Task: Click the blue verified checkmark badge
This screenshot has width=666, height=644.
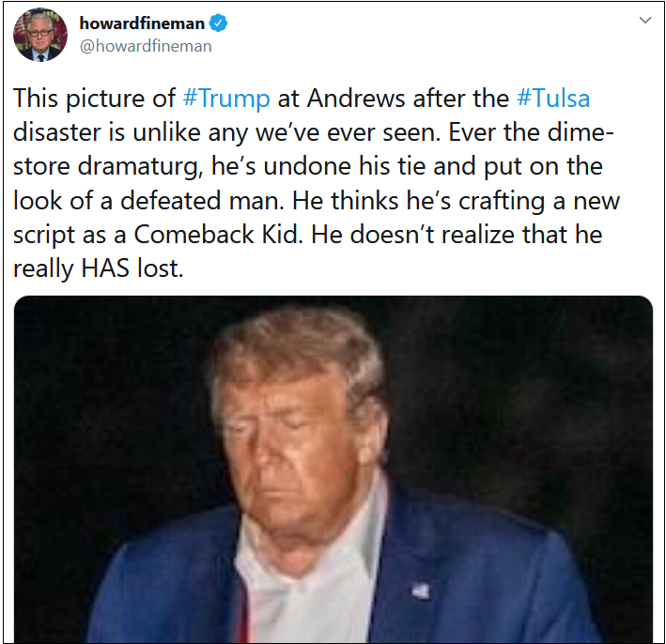Action: coord(219,23)
